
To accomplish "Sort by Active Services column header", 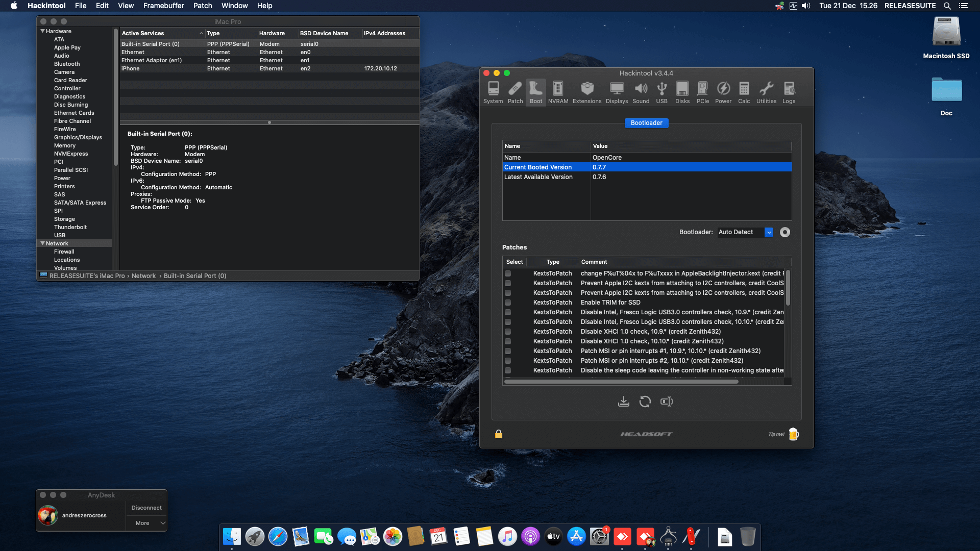I will pos(162,33).
